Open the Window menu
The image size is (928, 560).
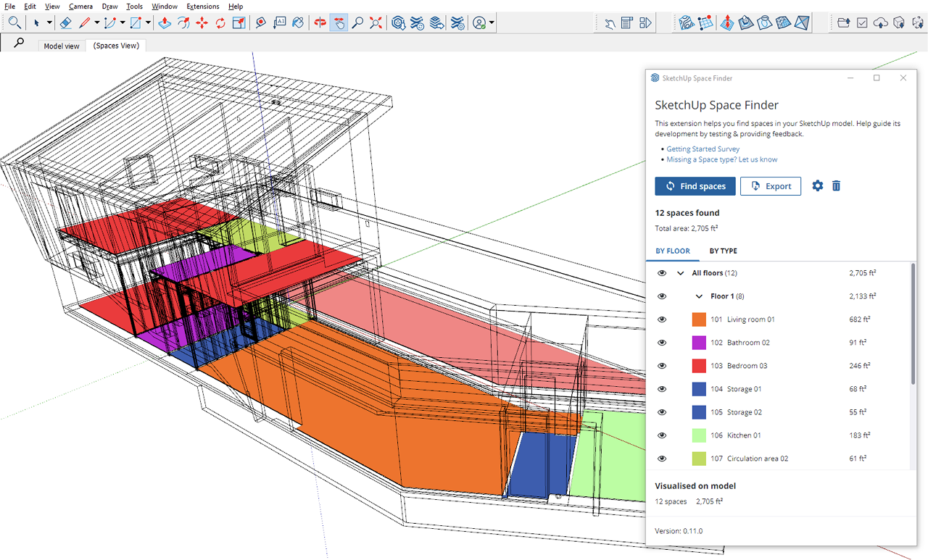[165, 7]
